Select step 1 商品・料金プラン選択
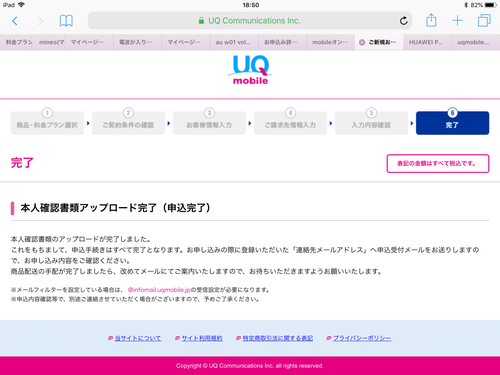The image size is (500, 375). pyautogui.click(x=47, y=123)
